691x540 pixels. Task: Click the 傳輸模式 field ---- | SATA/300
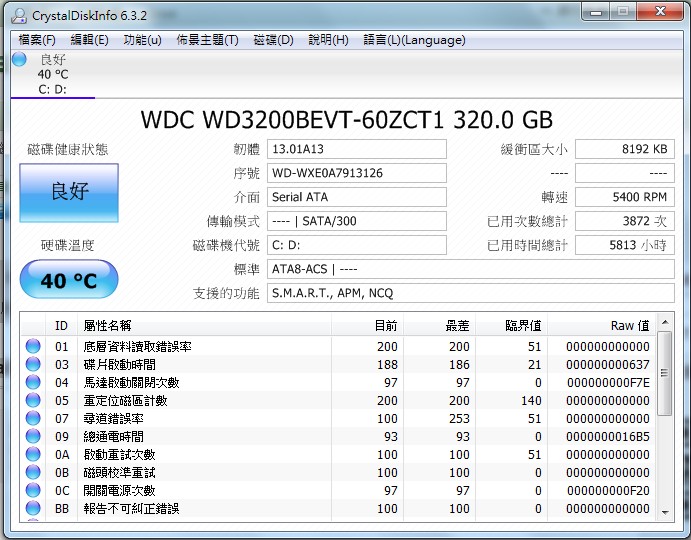tap(357, 221)
